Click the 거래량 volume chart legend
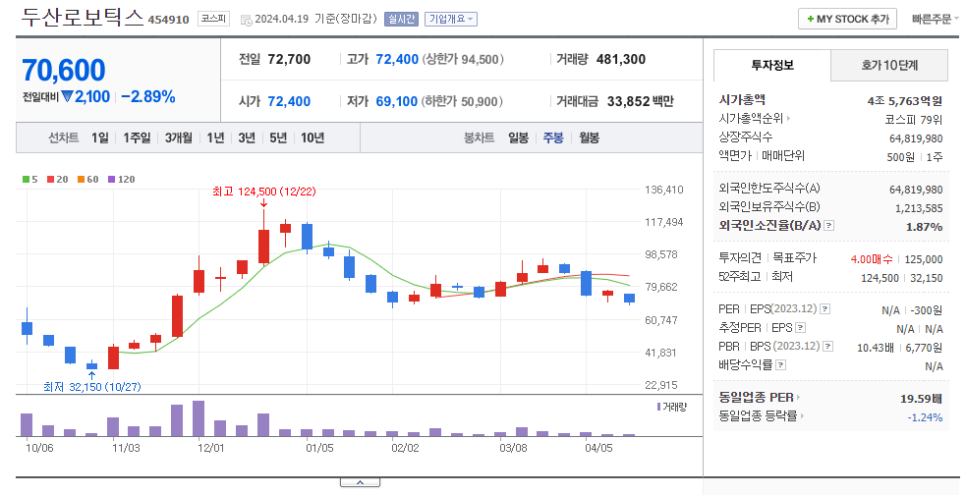Screen dimensions: 966x495 (672, 407)
